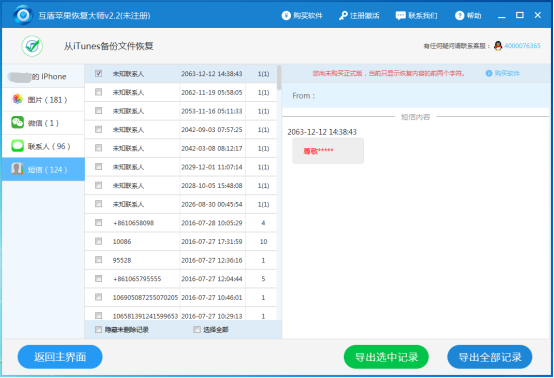The width and height of the screenshot is (554, 378).
Task: Click 返回主界面 button
Action: [60, 357]
